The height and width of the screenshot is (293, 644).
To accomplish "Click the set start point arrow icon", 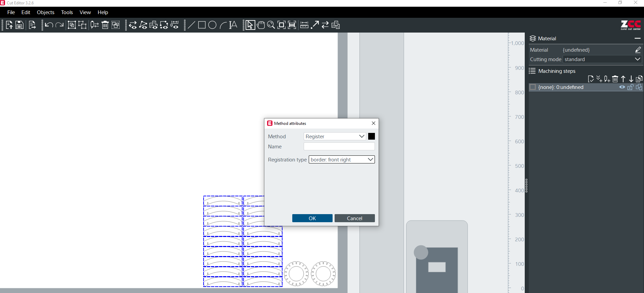I will [x=315, y=25].
